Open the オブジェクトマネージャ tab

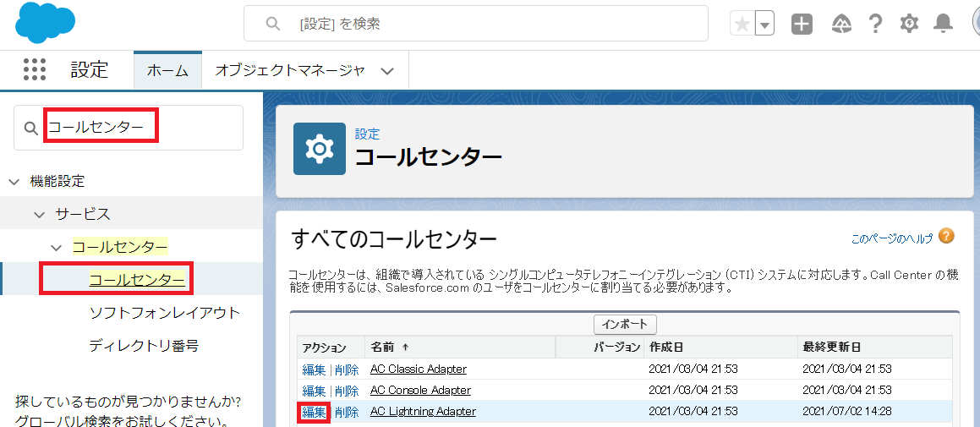[289, 70]
